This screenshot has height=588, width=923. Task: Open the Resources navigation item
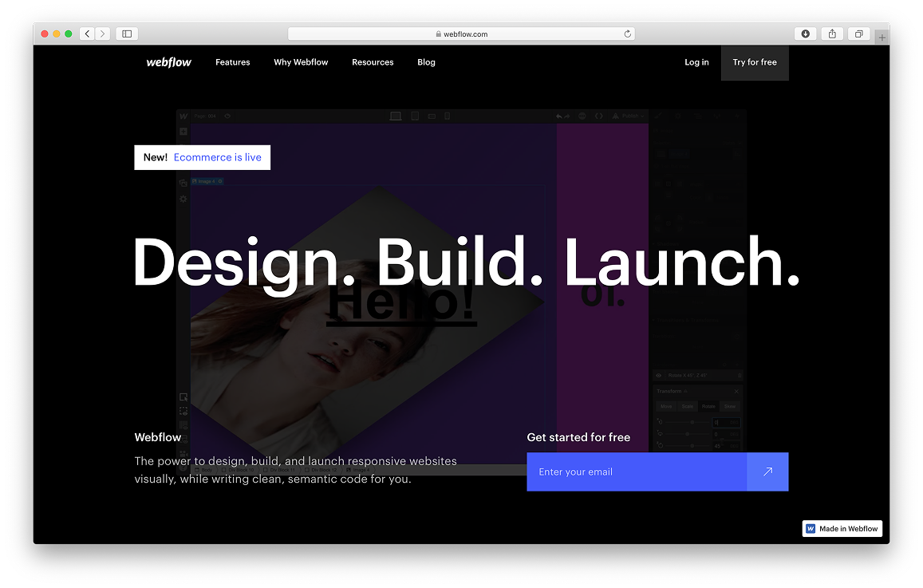point(373,61)
